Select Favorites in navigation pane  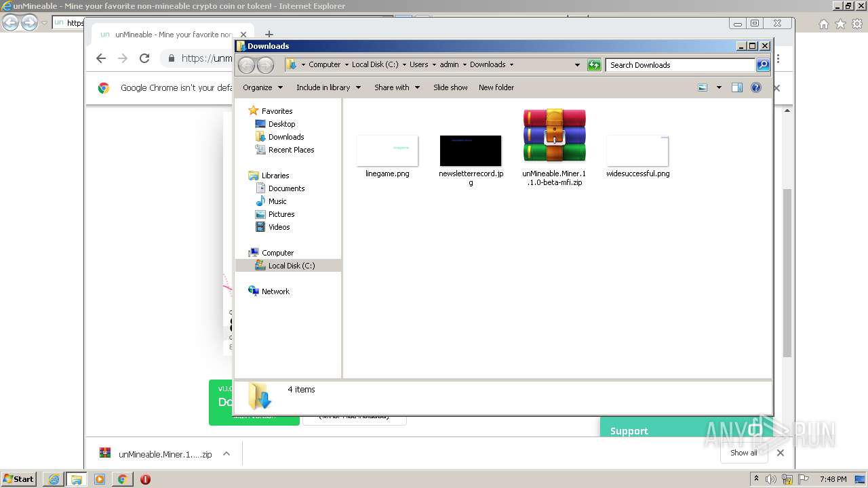(x=277, y=111)
